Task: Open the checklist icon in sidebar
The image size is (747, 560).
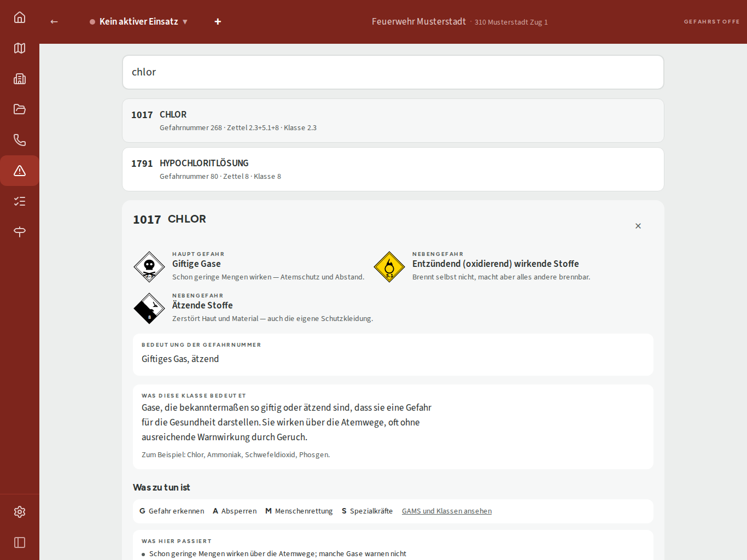Action: coord(20,201)
